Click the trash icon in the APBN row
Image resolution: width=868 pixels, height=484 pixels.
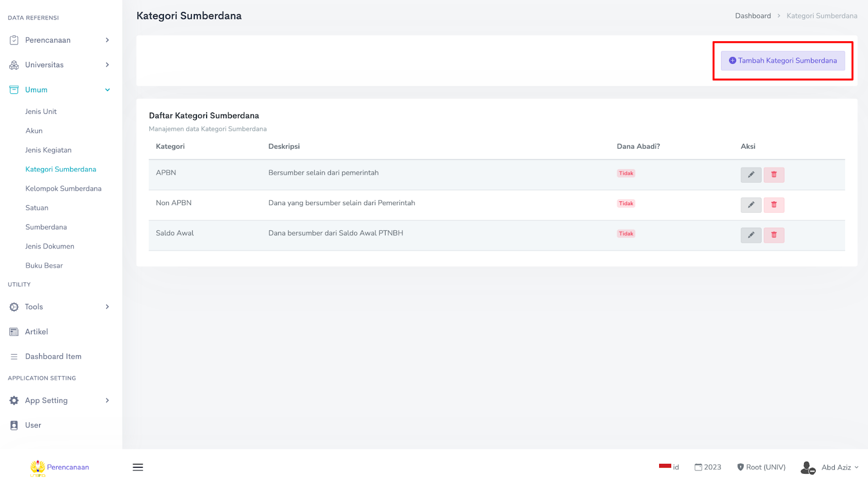tap(774, 175)
